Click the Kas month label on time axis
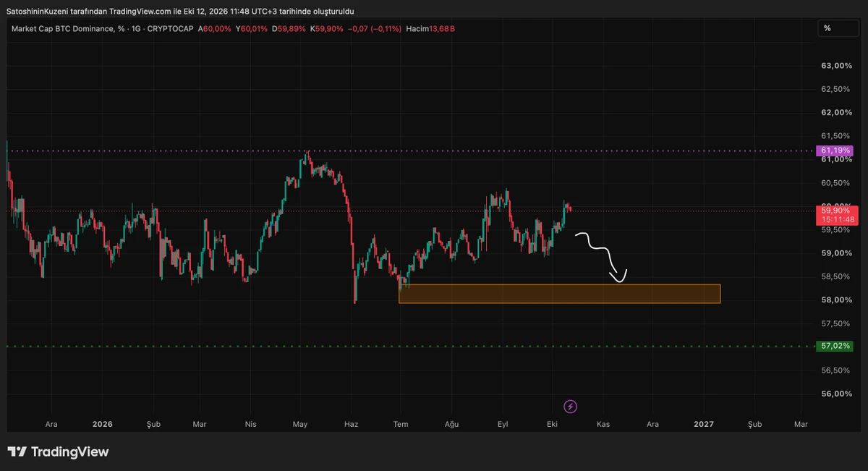868x471 pixels. [x=603, y=424]
